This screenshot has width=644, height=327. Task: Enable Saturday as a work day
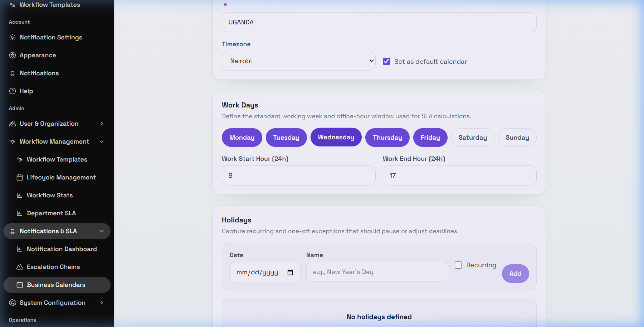pyautogui.click(x=473, y=138)
